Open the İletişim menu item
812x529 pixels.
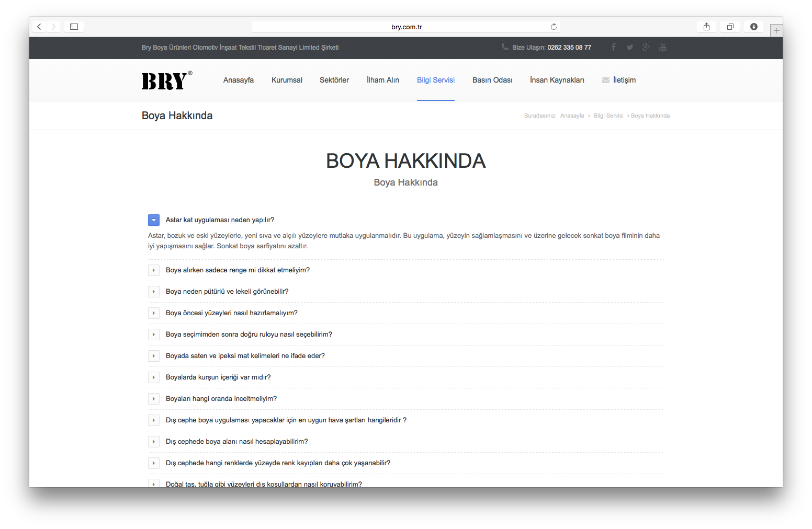tap(624, 80)
